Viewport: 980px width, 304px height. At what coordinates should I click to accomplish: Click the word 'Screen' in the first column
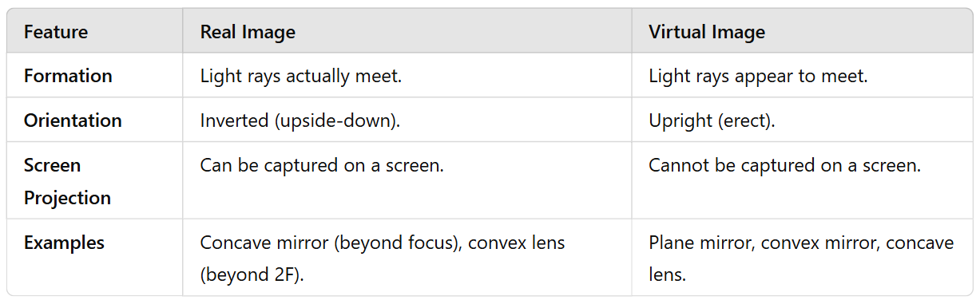[52, 165]
